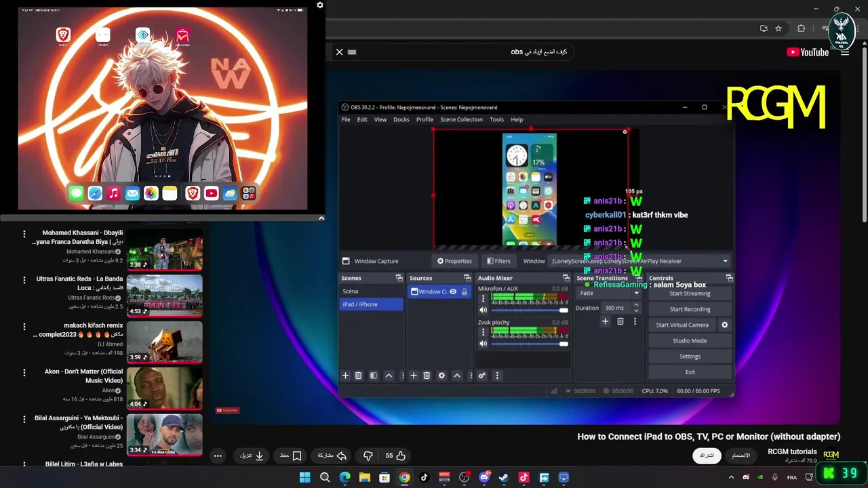Tap the Messages app in iPad dock

[76, 193]
